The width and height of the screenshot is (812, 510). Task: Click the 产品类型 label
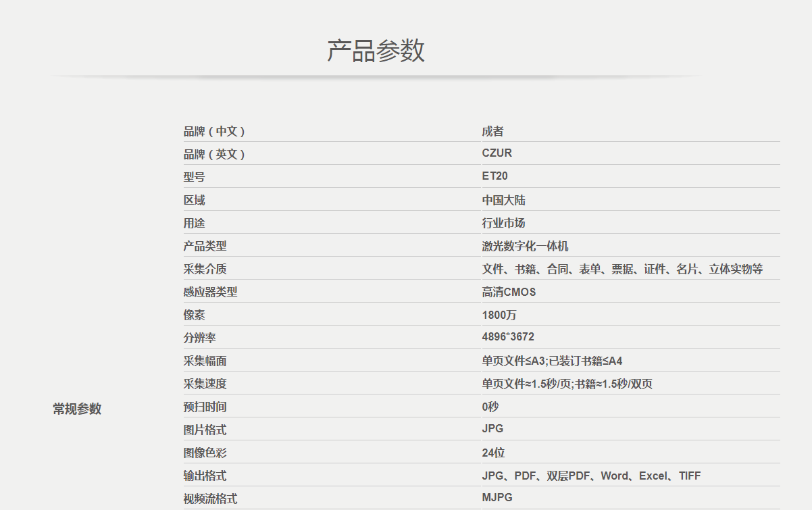[205, 247]
